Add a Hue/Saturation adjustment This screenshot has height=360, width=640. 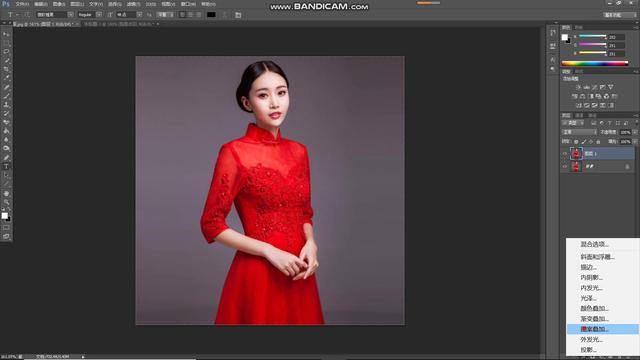575,96
